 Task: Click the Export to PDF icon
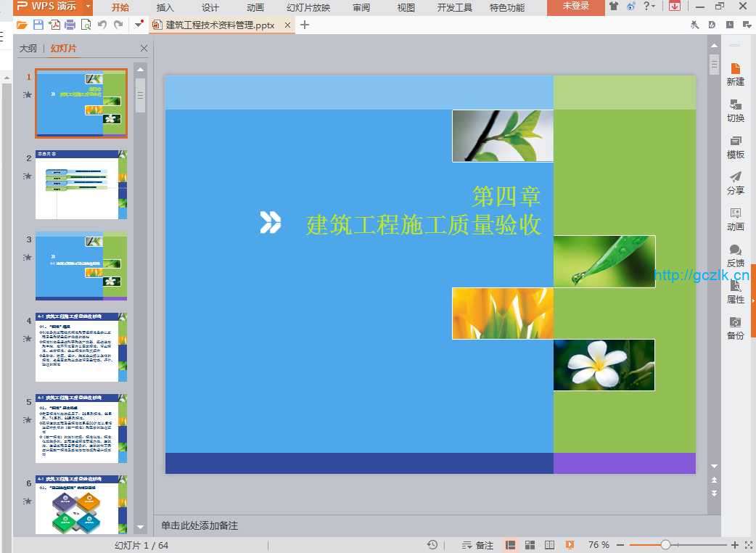pyautogui.click(x=54, y=25)
